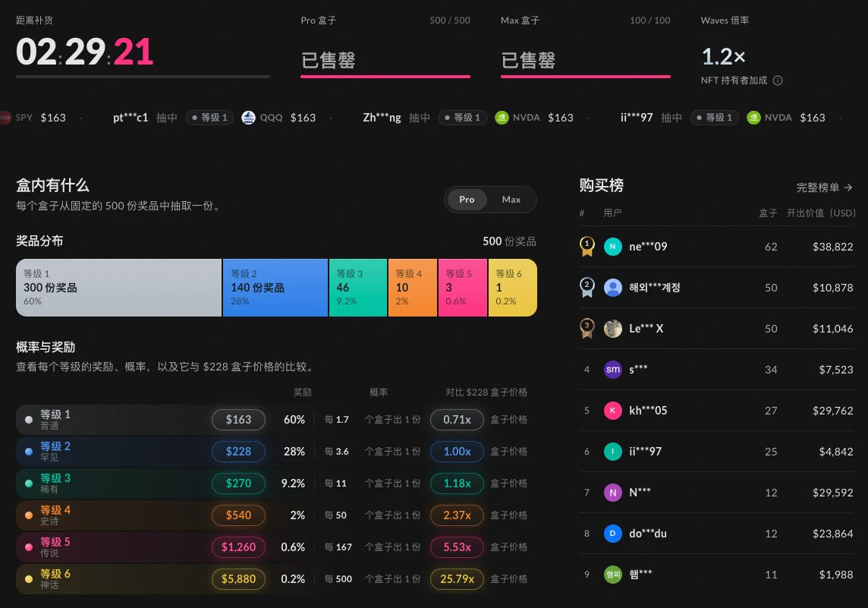The image size is (868, 608).
Task: Click 해외***계정 user avatar
Action: (613, 288)
